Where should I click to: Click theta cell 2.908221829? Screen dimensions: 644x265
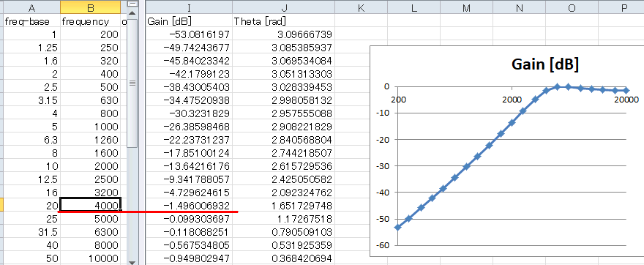pos(283,127)
